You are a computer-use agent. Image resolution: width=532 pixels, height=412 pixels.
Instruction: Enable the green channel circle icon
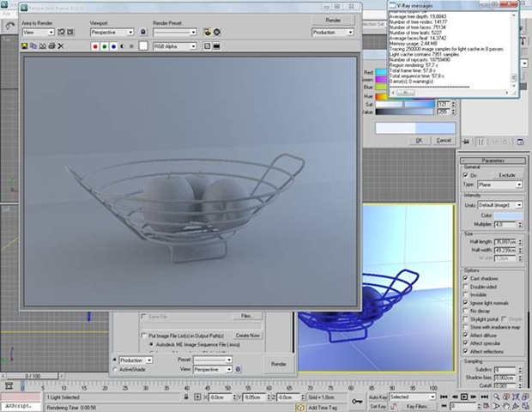click(106, 45)
